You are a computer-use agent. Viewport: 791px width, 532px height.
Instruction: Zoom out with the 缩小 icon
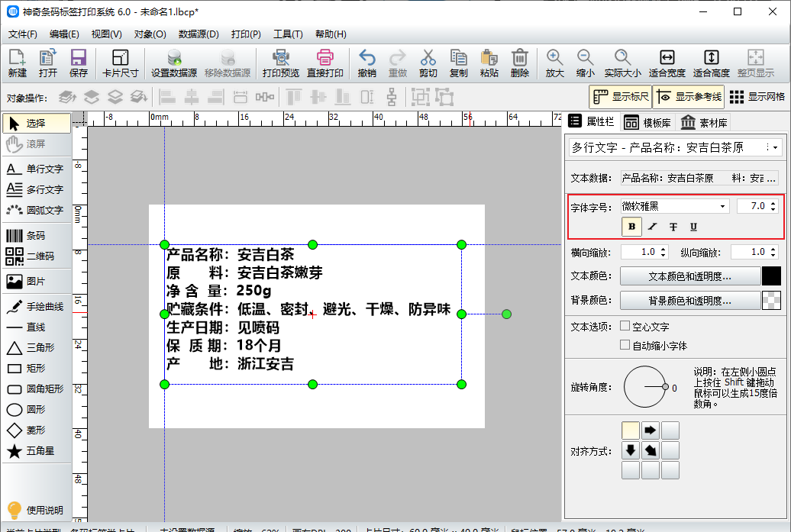585,63
